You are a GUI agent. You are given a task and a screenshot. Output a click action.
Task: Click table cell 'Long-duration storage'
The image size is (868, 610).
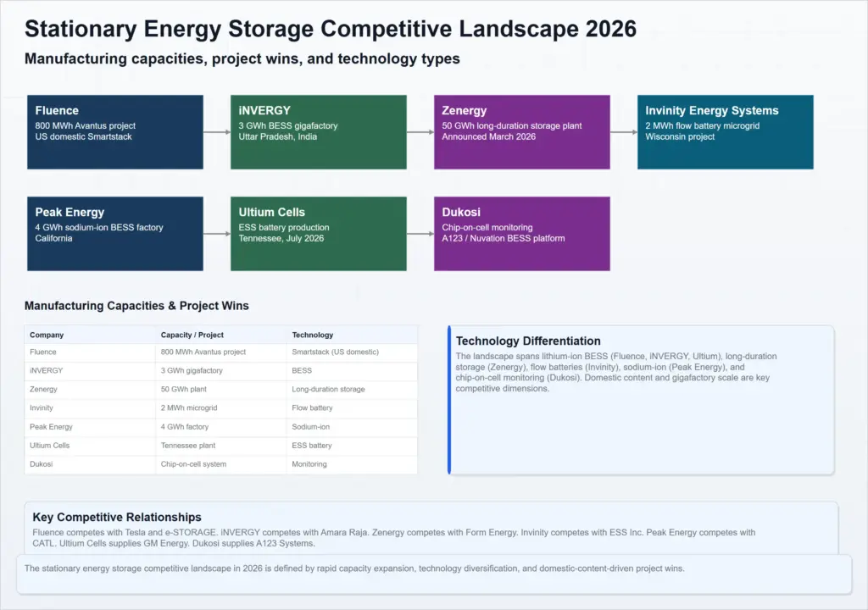[x=352, y=390]
